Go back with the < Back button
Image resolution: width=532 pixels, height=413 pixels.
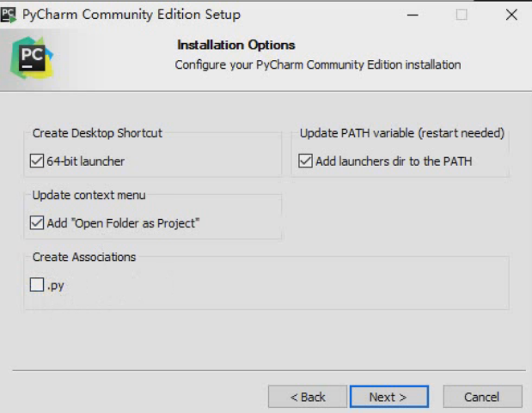coord(308,397)
